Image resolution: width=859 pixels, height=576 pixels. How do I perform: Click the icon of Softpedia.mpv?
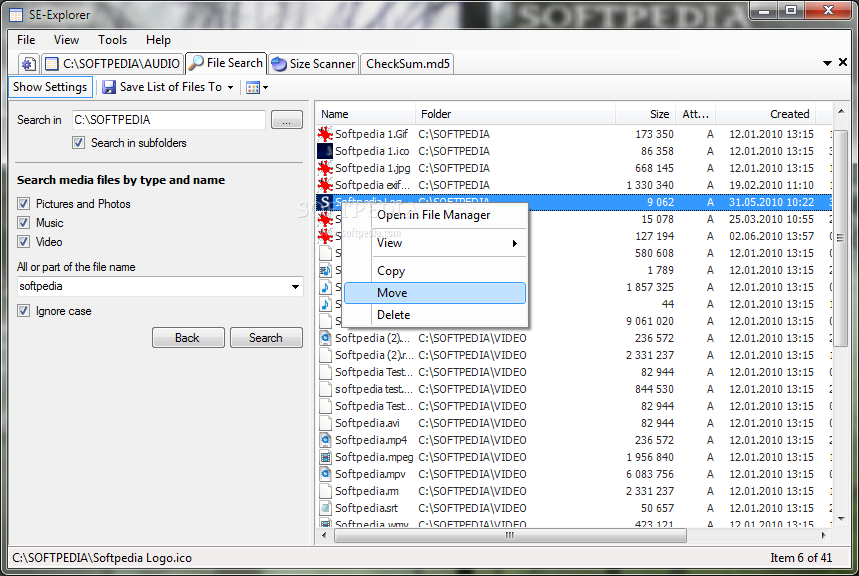click(x=325, y=474)
